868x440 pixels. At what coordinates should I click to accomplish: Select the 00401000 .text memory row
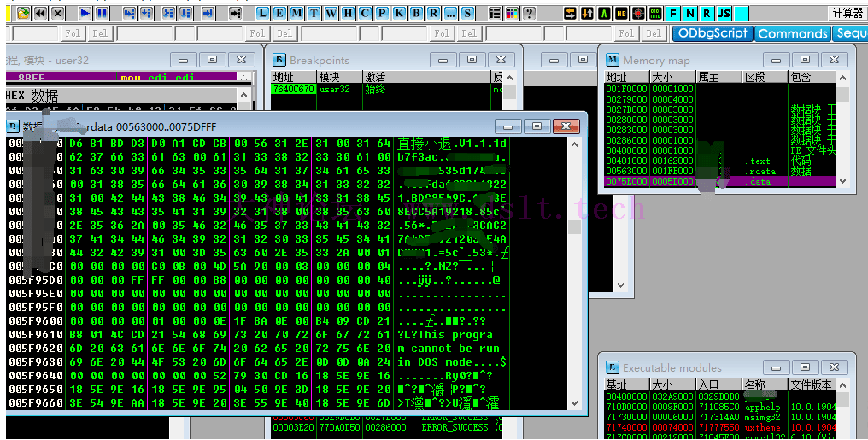coord(719,161)
